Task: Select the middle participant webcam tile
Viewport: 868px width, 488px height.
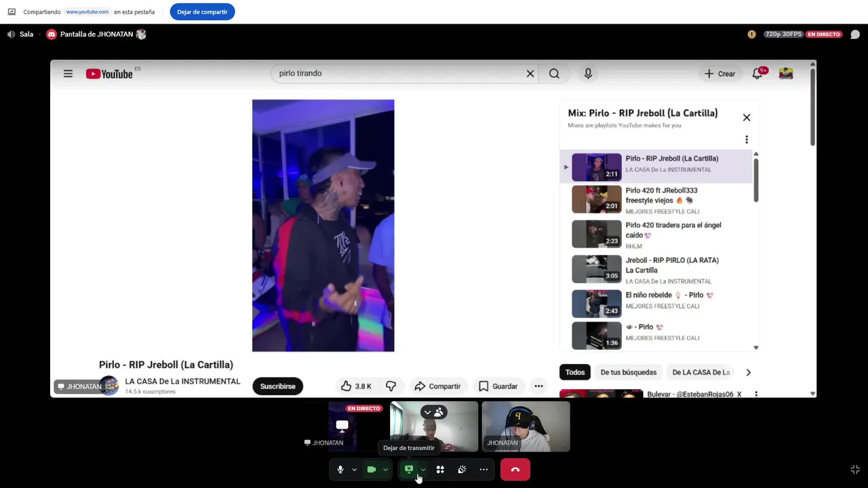Action: 434,426
